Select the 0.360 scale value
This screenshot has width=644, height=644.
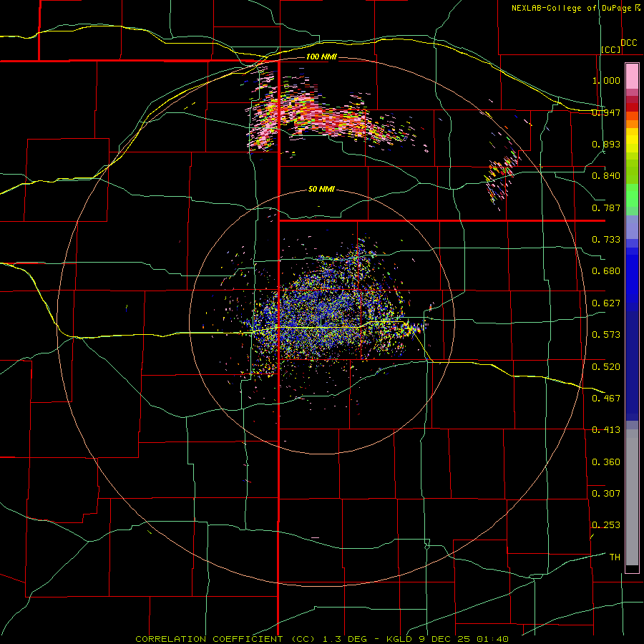point(606,462)
